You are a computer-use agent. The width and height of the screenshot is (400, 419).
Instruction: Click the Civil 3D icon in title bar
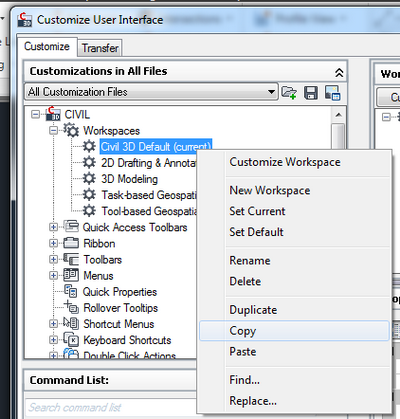coord(25,19)
